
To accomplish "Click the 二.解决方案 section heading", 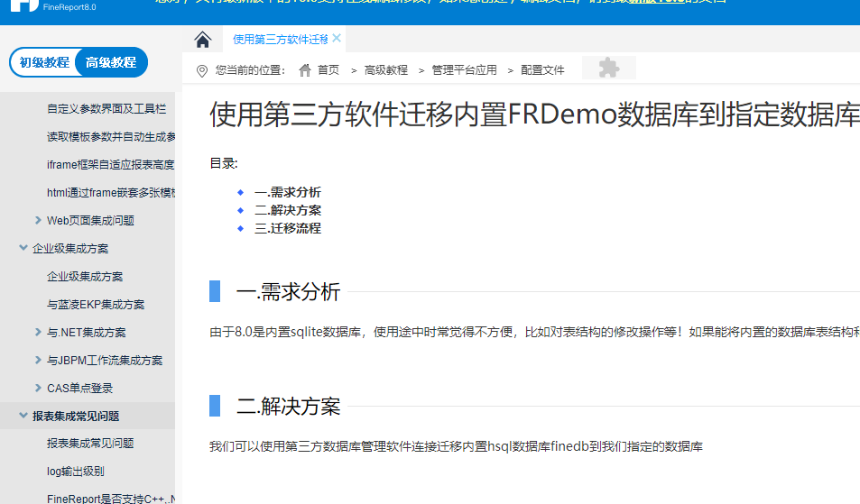I will click(289, 407).
